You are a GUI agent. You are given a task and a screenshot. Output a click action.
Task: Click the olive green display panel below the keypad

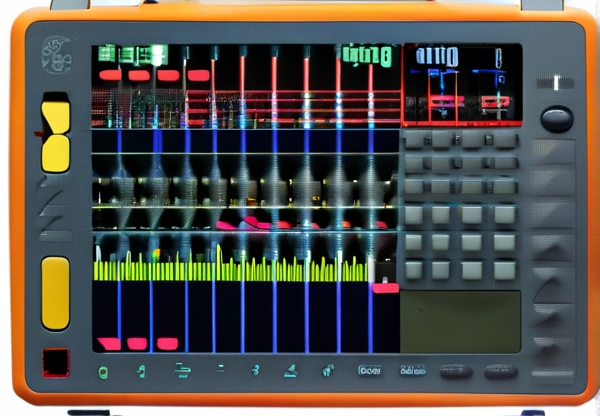click(x=460, y=321)
